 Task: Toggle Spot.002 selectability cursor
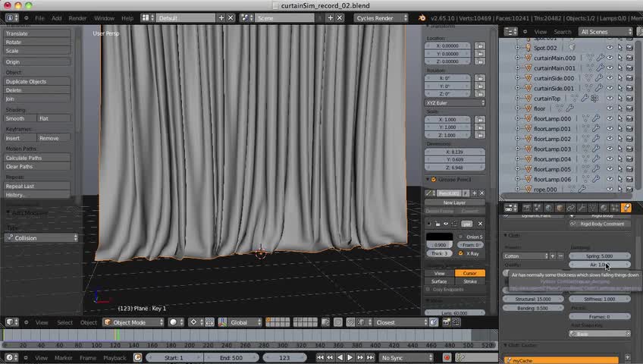[619, 48]
